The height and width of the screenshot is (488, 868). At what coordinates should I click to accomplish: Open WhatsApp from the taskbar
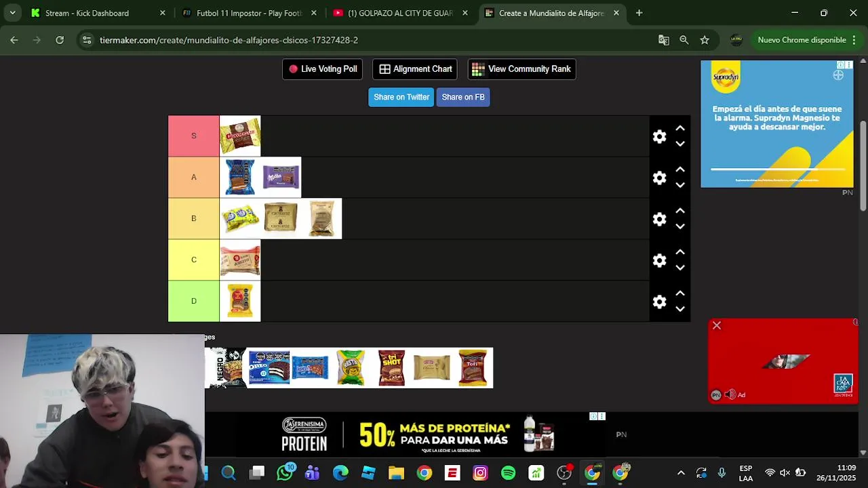click(x=285, y=472)
